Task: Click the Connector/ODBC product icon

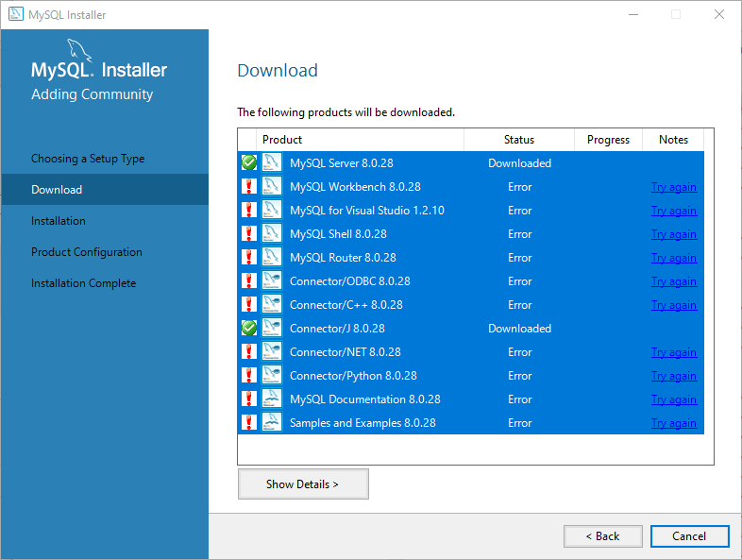Action: [272, 280]
